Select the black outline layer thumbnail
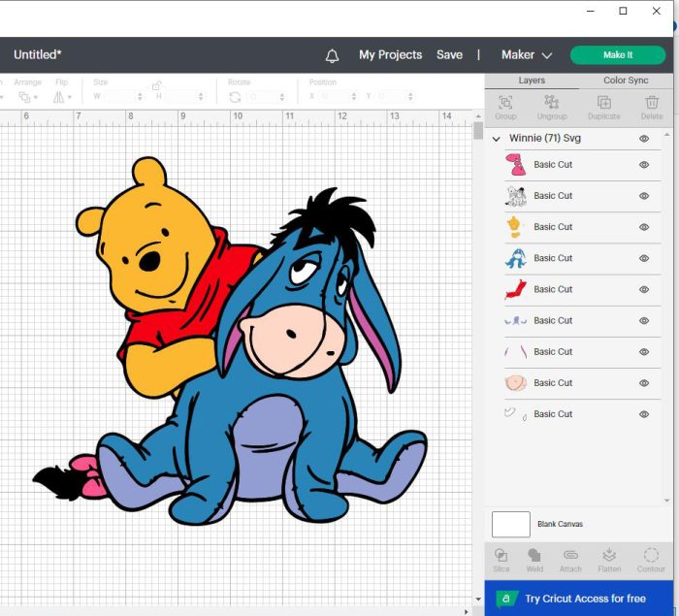679x616 pixels. [x=515, y=196]
